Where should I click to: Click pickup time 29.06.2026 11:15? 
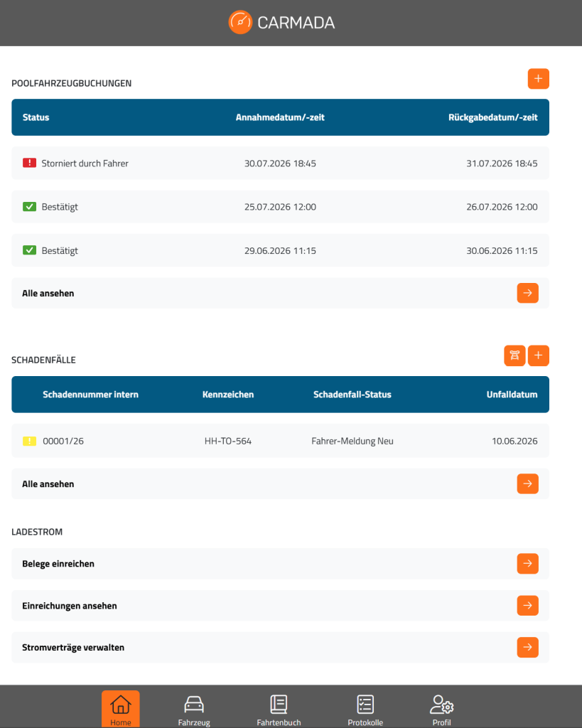[x=280, y=251]
